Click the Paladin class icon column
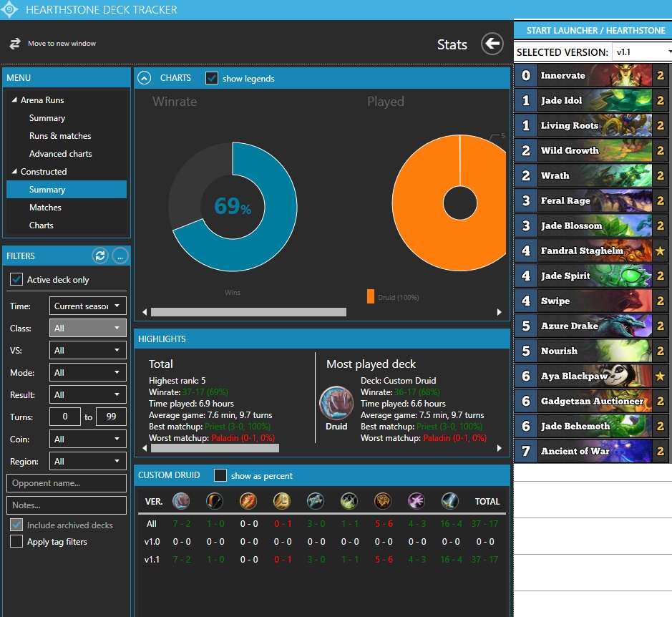This screenshot has height=617, width=672. [x=282, y=501]
